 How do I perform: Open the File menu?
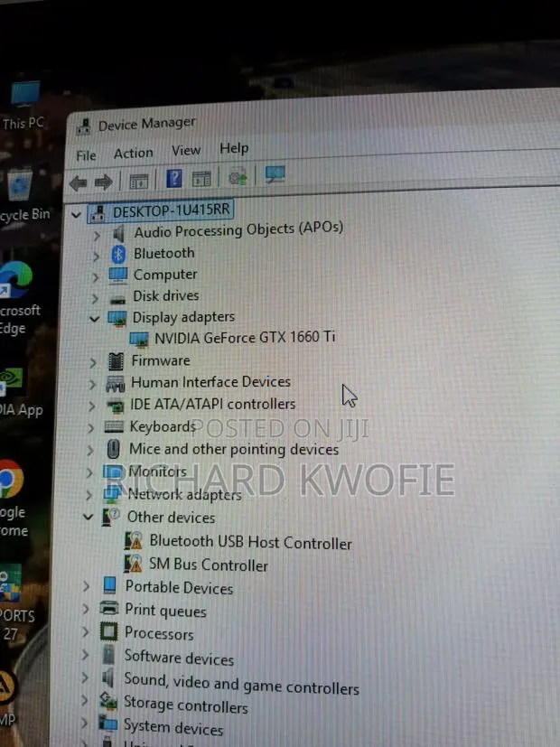(x=86, y=155)
